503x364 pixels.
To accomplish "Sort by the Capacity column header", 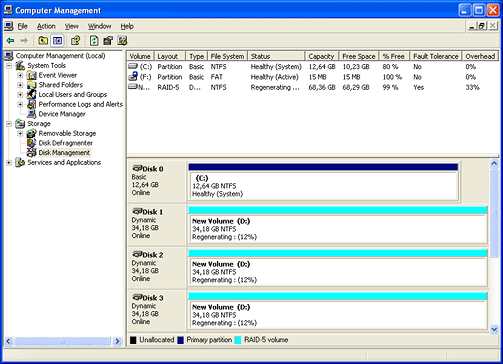I will [x=322, y=56].
